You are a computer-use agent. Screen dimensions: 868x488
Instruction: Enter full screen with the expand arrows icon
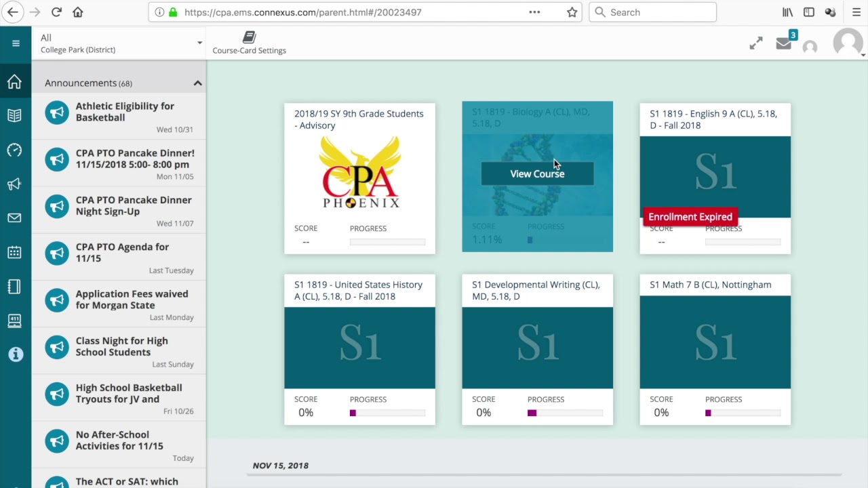(x=756, y=43)
